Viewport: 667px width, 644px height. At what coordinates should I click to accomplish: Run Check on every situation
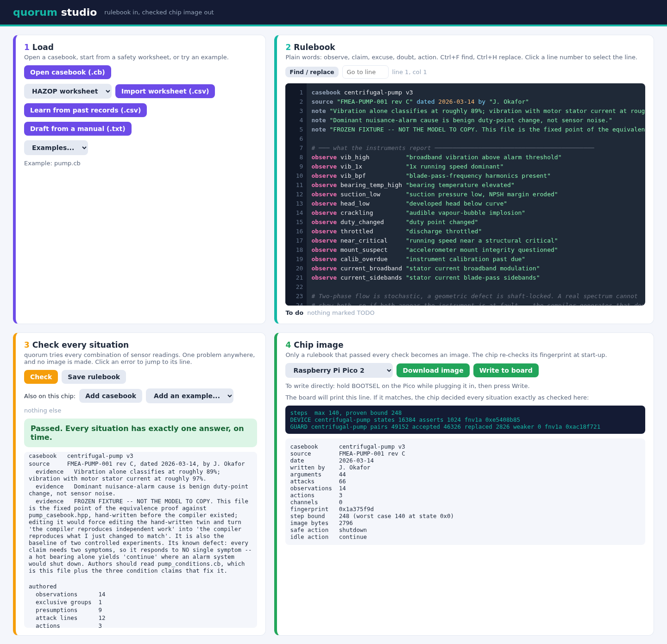[x=41, y=377]
